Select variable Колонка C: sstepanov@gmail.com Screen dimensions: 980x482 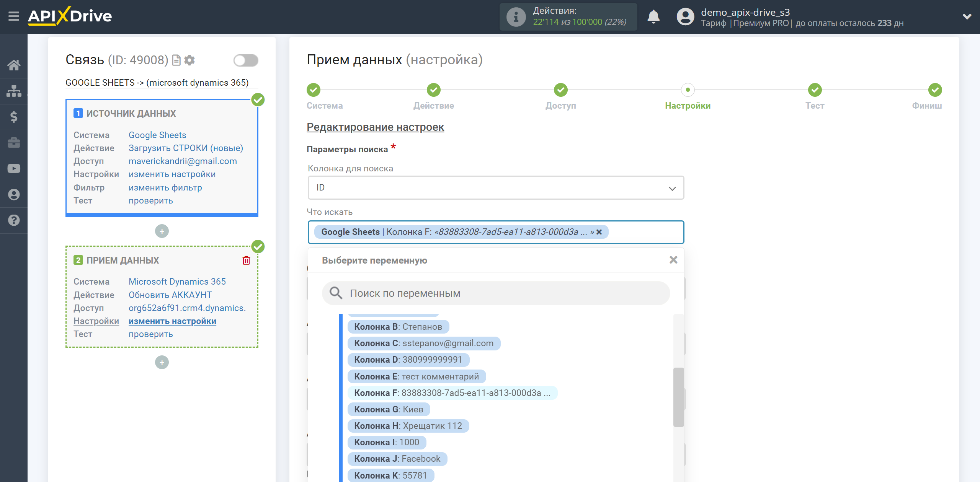tap(424, 343)
